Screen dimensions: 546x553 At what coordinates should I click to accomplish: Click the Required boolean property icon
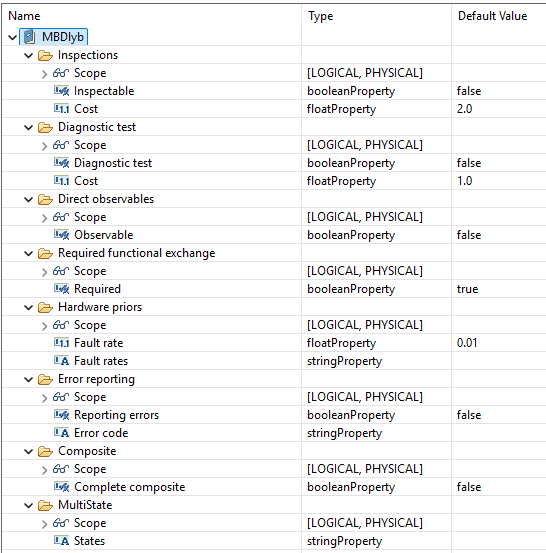(61, 289)
